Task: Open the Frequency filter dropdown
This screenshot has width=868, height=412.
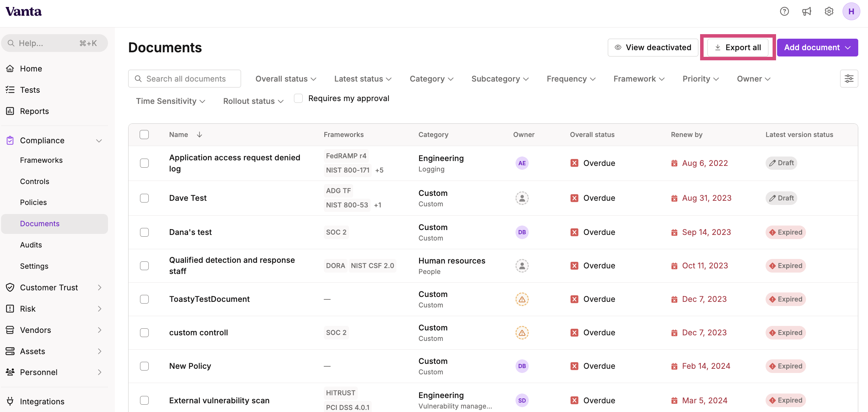Action: click(x=571, y=79)
